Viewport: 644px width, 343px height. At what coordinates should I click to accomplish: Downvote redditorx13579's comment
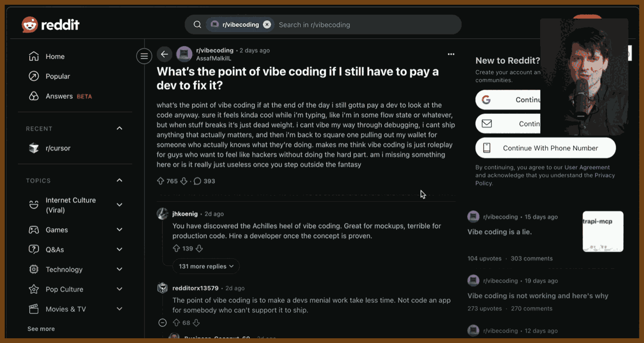coord(196,323)
